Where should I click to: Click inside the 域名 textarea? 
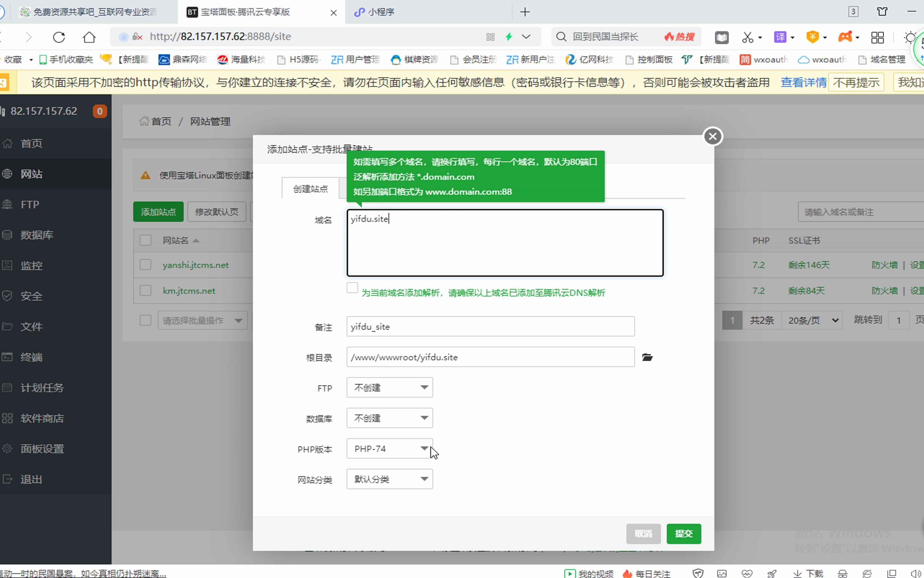pyautogui.click(x=505, y=242)
